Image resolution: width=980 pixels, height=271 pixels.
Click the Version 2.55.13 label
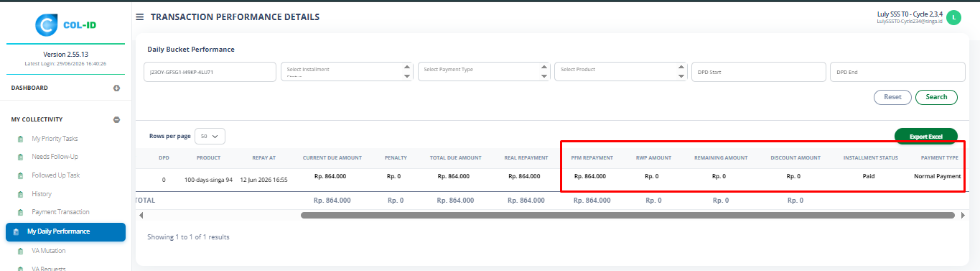(x=65, y=54)
